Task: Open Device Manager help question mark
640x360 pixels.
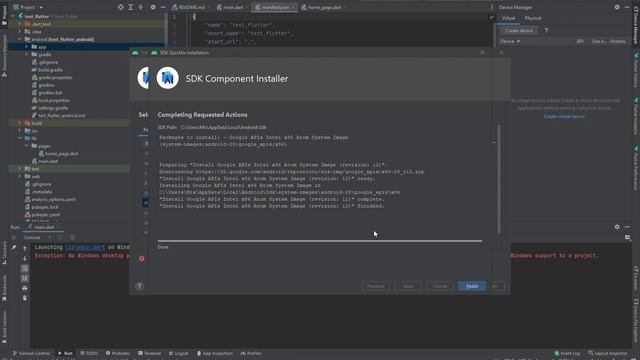Action: coord(546,30)
